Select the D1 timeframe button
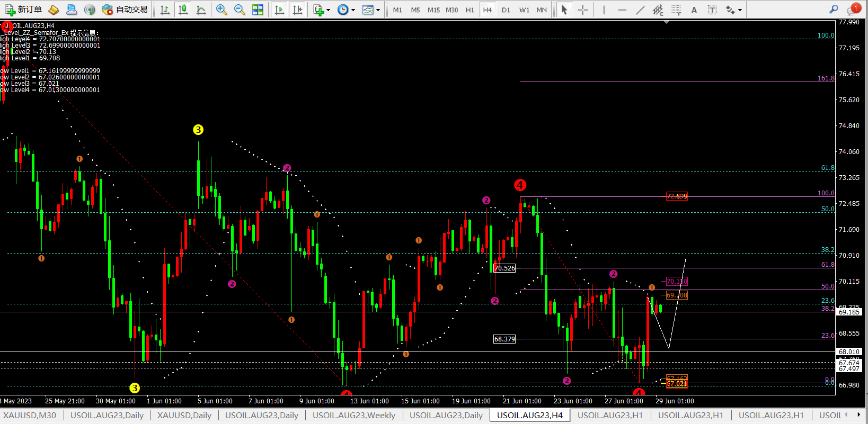This screenshot has width=868, height=424. pyautogui.click(x=506, y=10)
